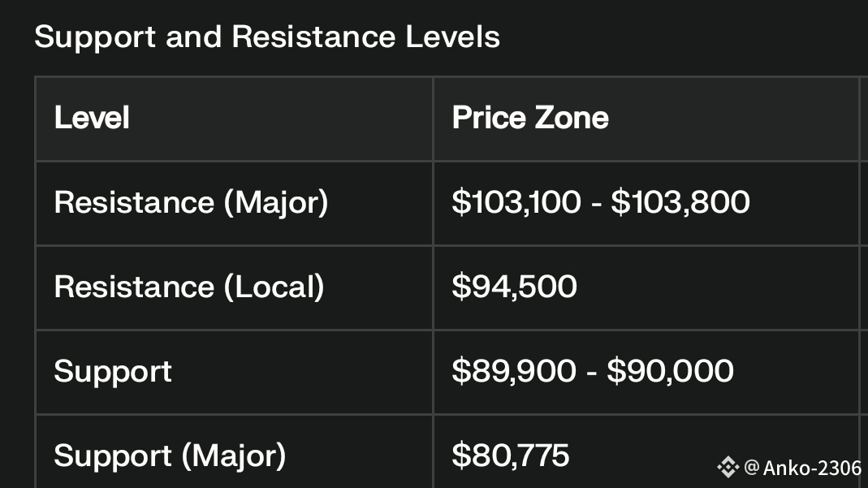
Task: Select the "Price Zone" column header
Action: pos(530,118)
